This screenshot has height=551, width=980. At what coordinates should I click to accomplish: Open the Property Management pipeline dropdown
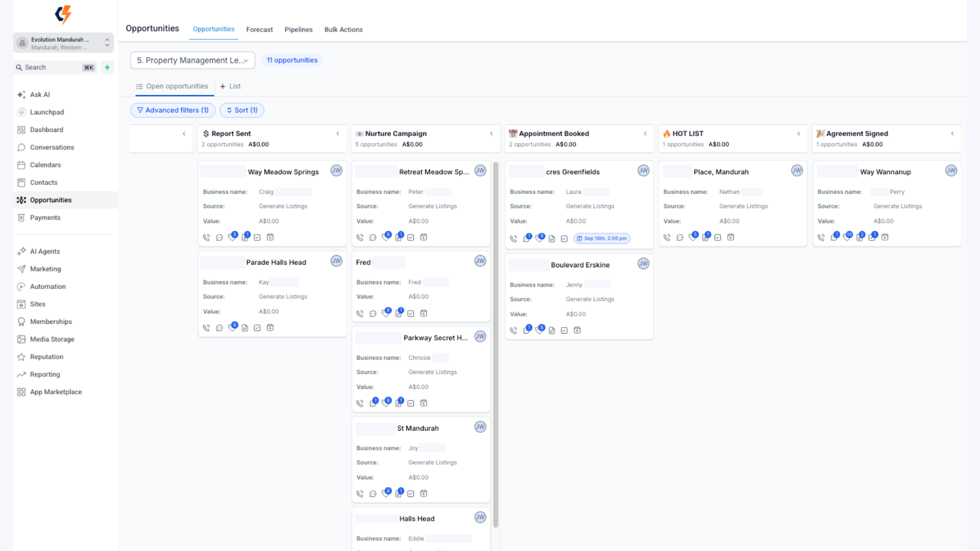click(x=192, y=60)
